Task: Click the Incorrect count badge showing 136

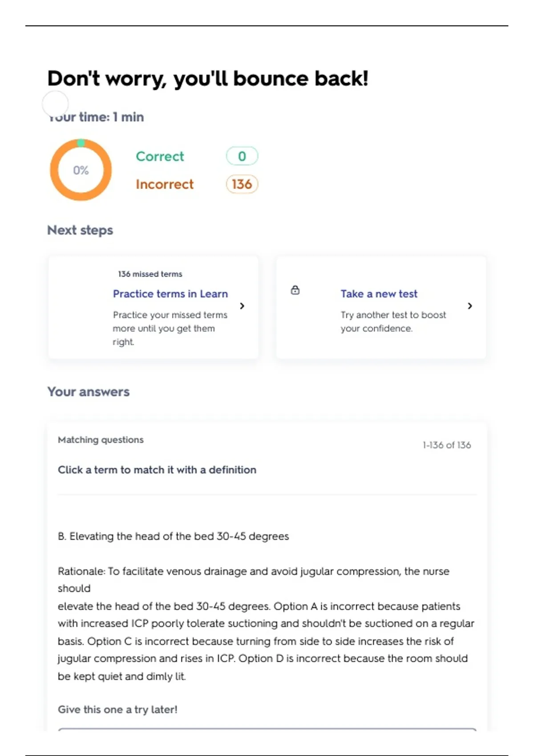Action: click(242, 184)
